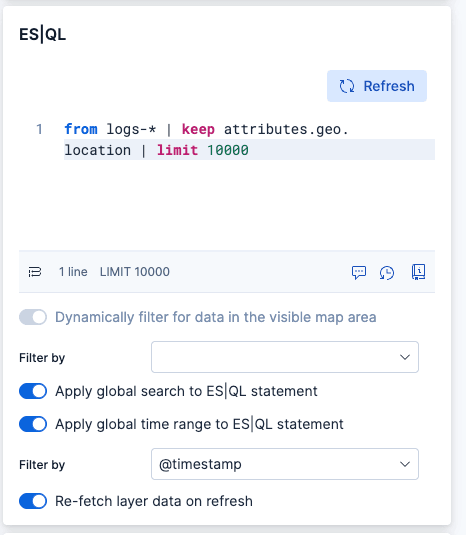Click the chevron of the @timestamp combo box
Viewport: 466px width, 535px height.
[x=405, y=464]
